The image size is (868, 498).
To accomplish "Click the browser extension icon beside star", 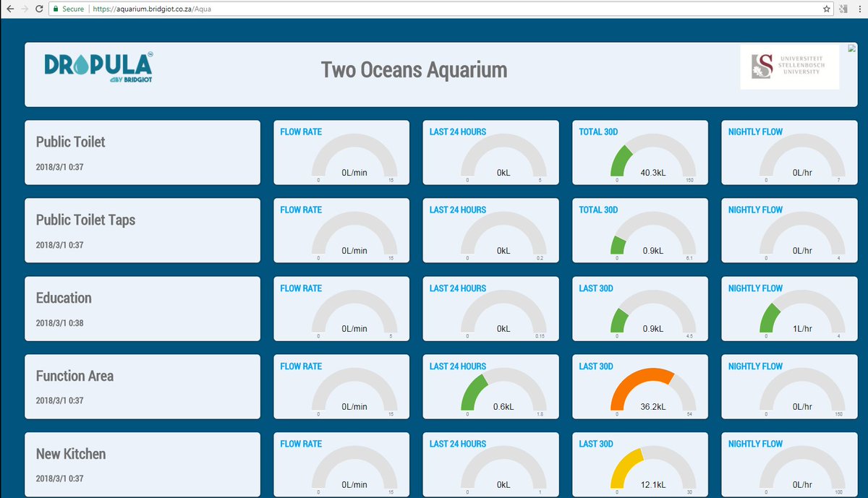I will point(843,9).
